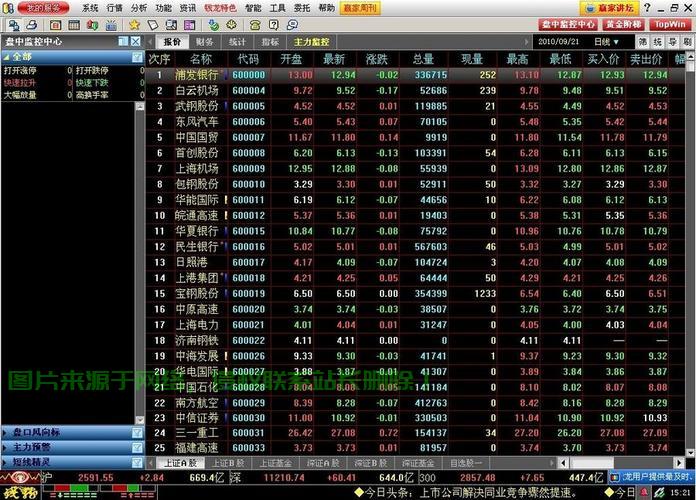Open the 日线 period dropdown
This screenshot has width=696, height=500.
point(606,42)
